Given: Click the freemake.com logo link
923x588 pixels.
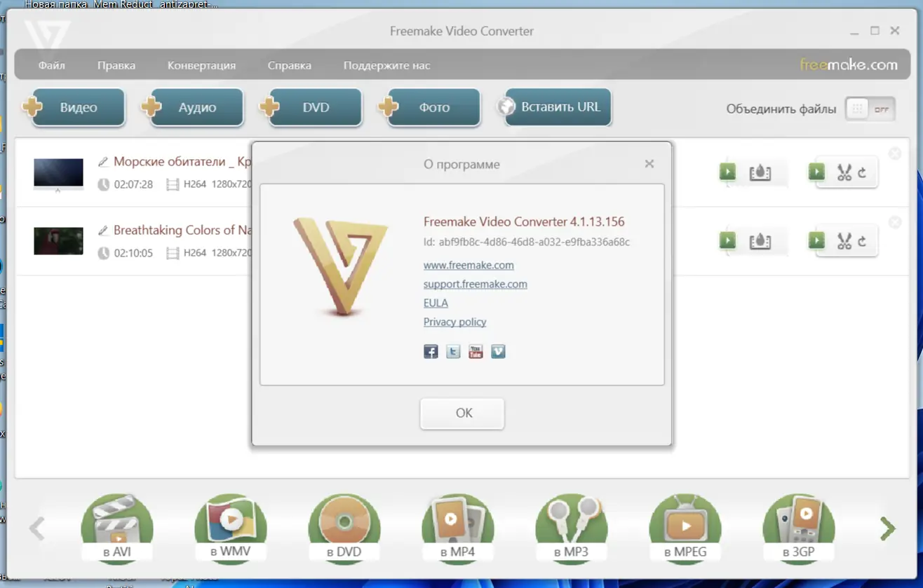Looking at the screenshot, I should tap(849, 64).
